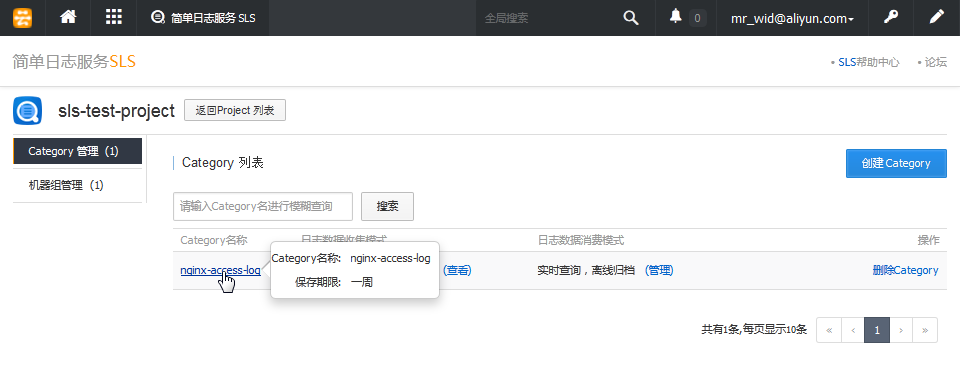Click 删除Category for nginx-access-log
The width and height of the screenshot is (960, 366).
[906, 270]
